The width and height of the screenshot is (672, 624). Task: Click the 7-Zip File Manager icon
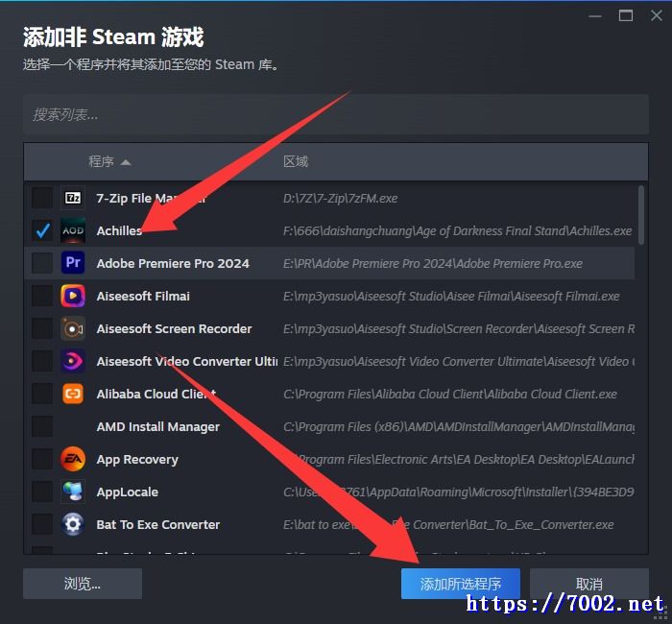click(x=73, y=198)
